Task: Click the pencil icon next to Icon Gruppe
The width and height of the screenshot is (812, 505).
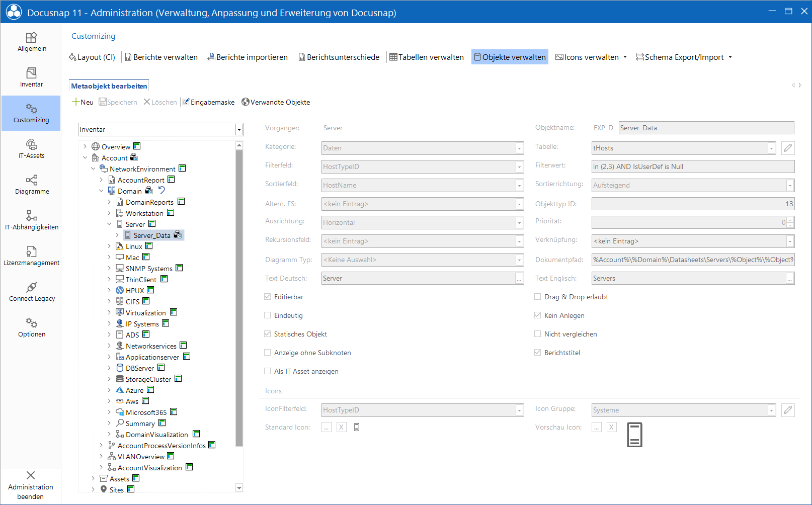Action: [788, 410]
